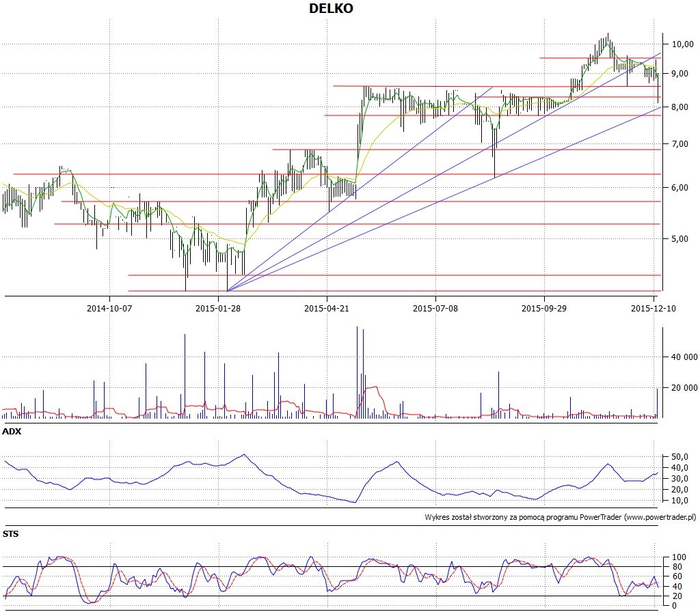Click the 2014-10-07 date label
Viewport: 700px width, 612px height.
109,308
